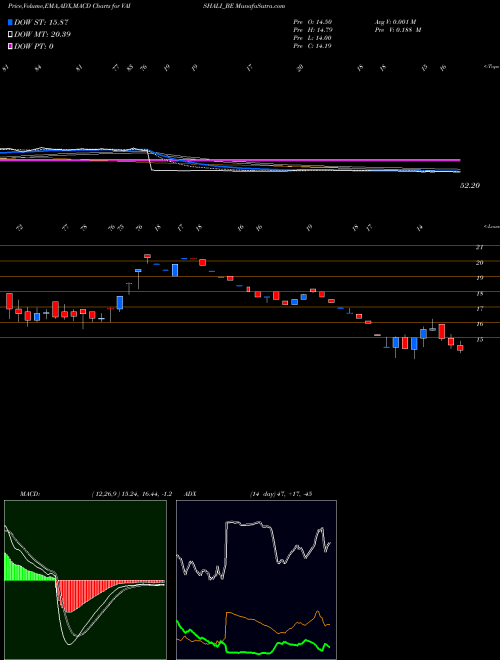
Task: Select the DOW ST: 15.87 label
Action: pyautogui.click(x=41, y=22)
